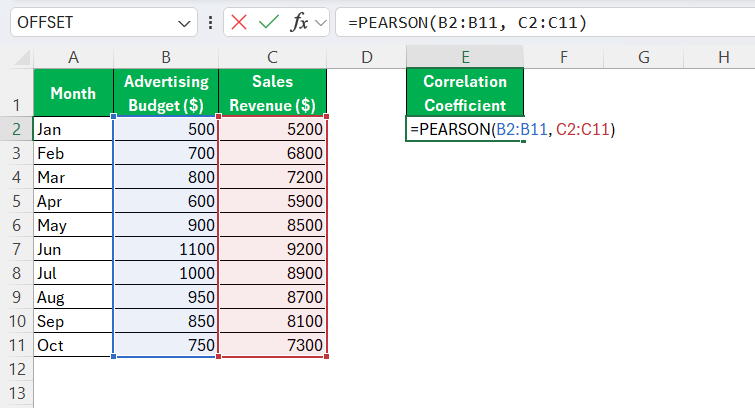
Task: Select column F header
Action: tap(564, 57)
